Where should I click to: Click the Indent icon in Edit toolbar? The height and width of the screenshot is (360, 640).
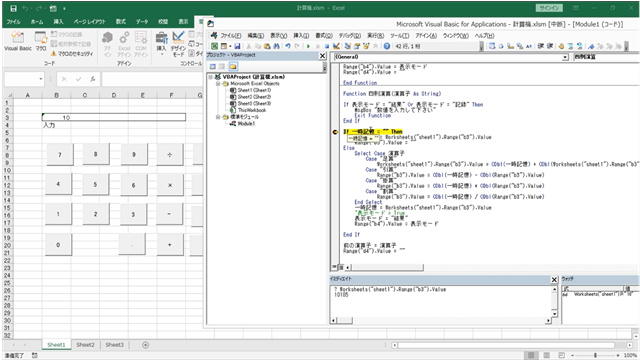point(540,46)
